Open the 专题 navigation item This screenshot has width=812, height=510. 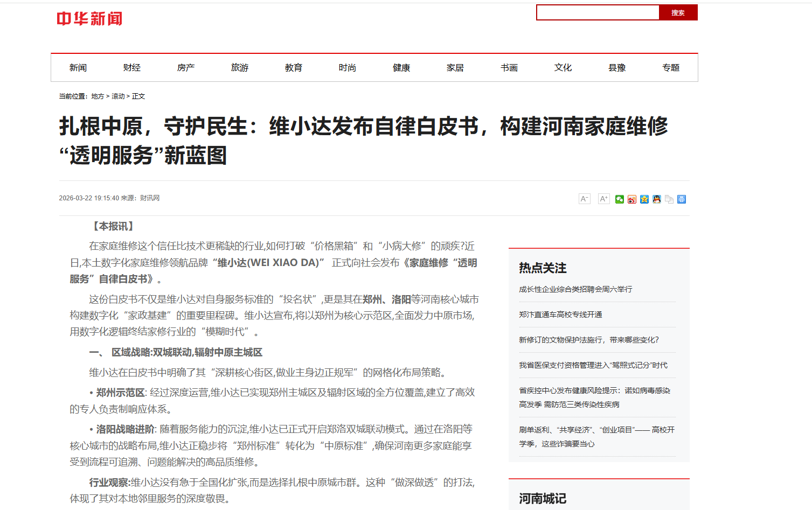click(671, 67)
